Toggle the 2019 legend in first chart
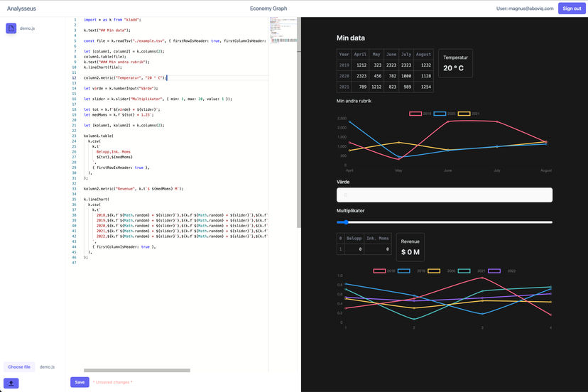The width and height of the screenshot is (588, 392). pyautogui.click(x=416, y=114)
